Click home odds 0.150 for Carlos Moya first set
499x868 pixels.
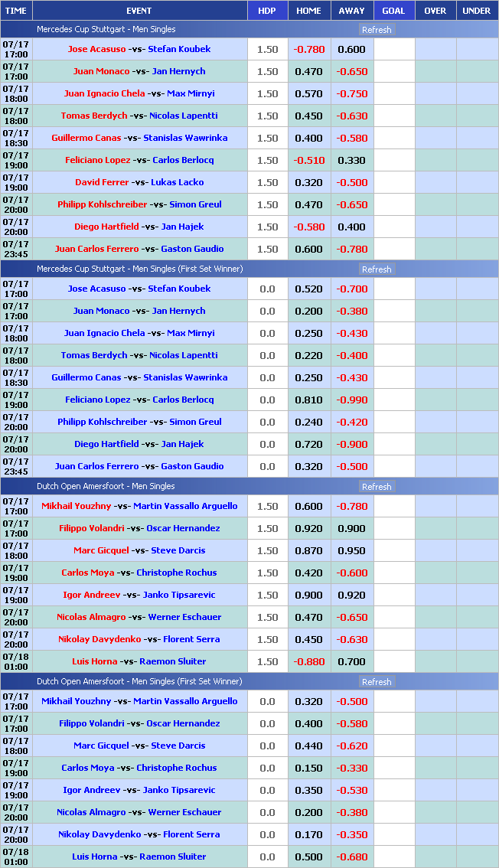pos(309,768)
